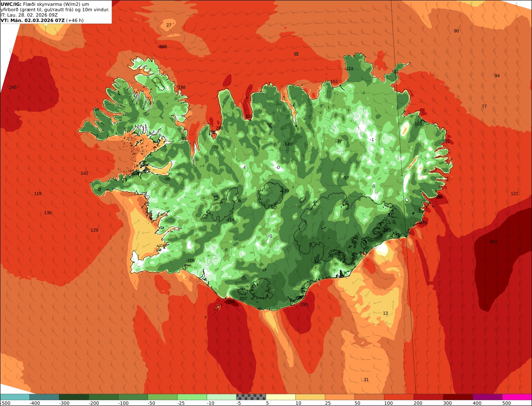Click the title line 'UWC/IG: Flæði skynvarma (W/m2) um'
The height and width of the screenshot is (406, 532).
point(45,4)
